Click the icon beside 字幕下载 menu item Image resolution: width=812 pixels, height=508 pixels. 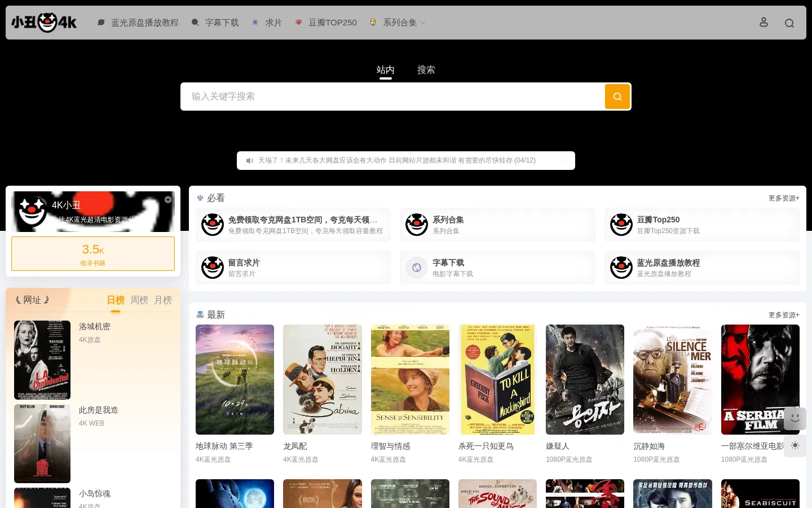coord(195,23)
